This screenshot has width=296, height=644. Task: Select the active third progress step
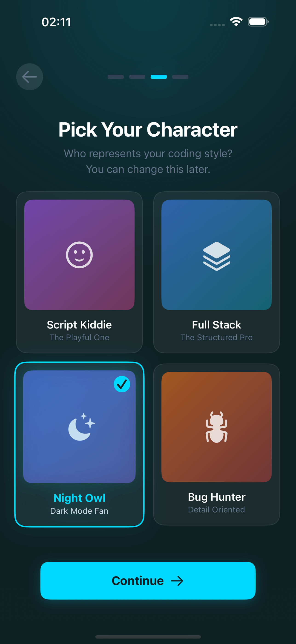click(159, 77)
